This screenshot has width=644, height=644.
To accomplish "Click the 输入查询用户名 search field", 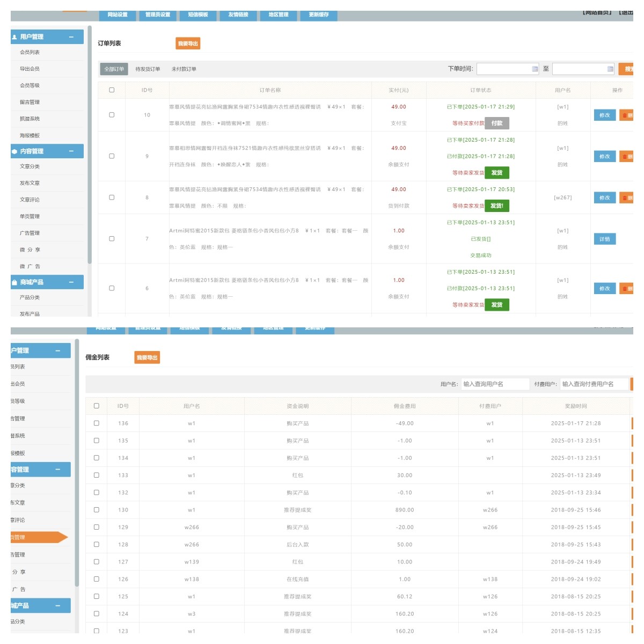I will click(x=494, y=384).
